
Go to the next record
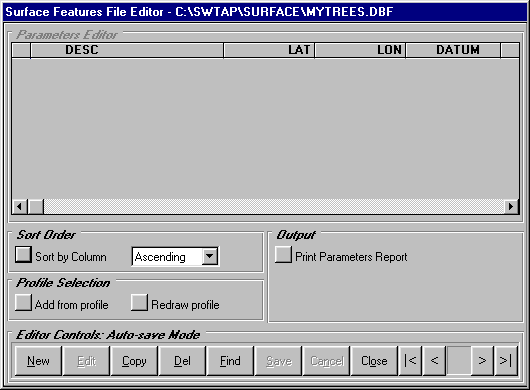482,361
